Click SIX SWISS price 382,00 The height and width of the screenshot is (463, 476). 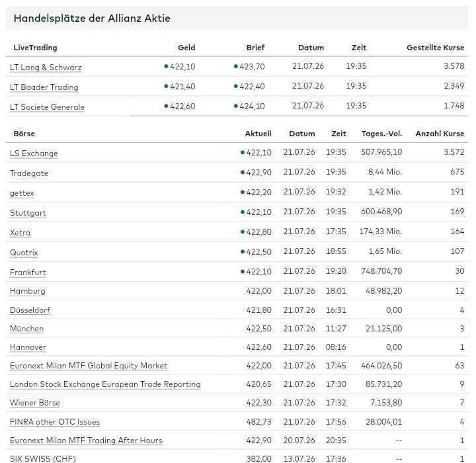tap(259, 459)
